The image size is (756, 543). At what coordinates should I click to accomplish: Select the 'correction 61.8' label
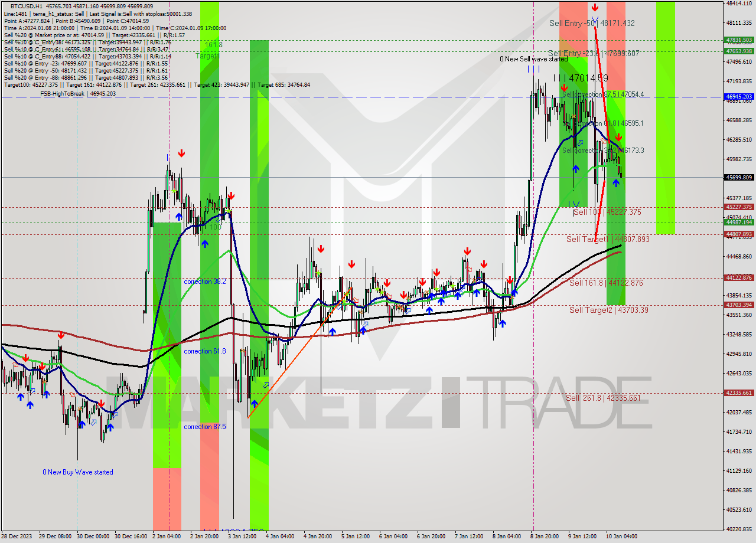point(204,351)
